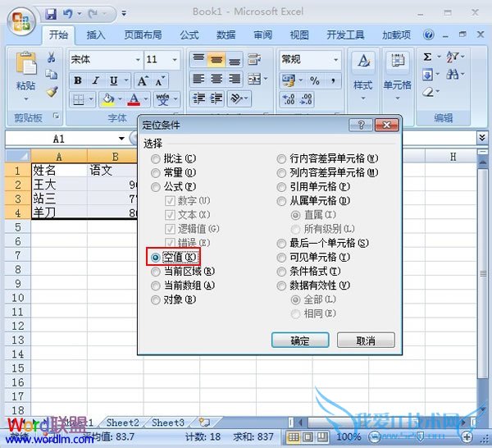Cut selection with the scissors icon
The image size is (492, 448).
51,57
